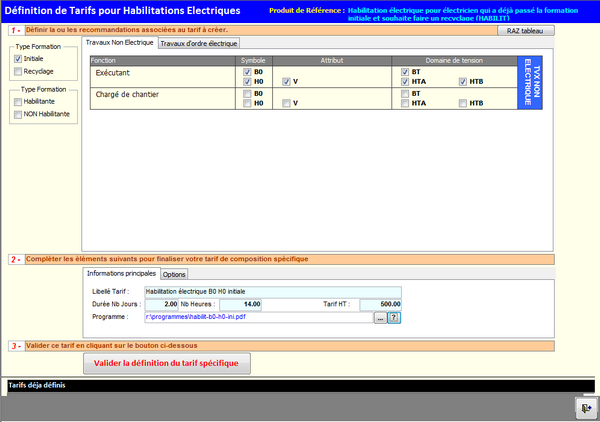Expand step 1 section marker
600x422 pixels.
[15, 31]
